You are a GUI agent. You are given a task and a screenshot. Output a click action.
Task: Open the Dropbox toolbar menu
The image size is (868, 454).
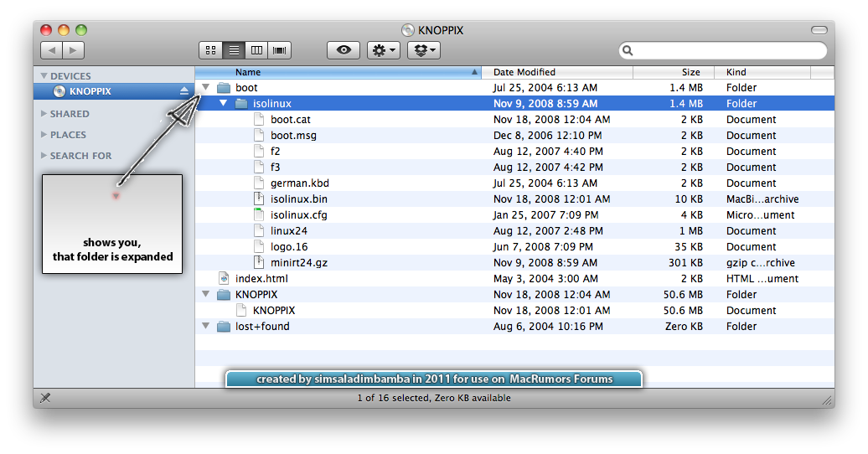[x=424, y=50]
